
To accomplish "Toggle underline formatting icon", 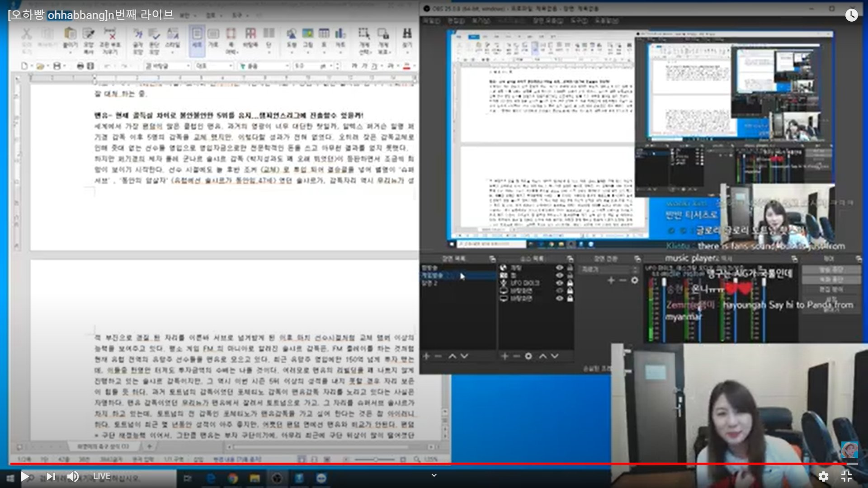I will (x=374, y=66).
